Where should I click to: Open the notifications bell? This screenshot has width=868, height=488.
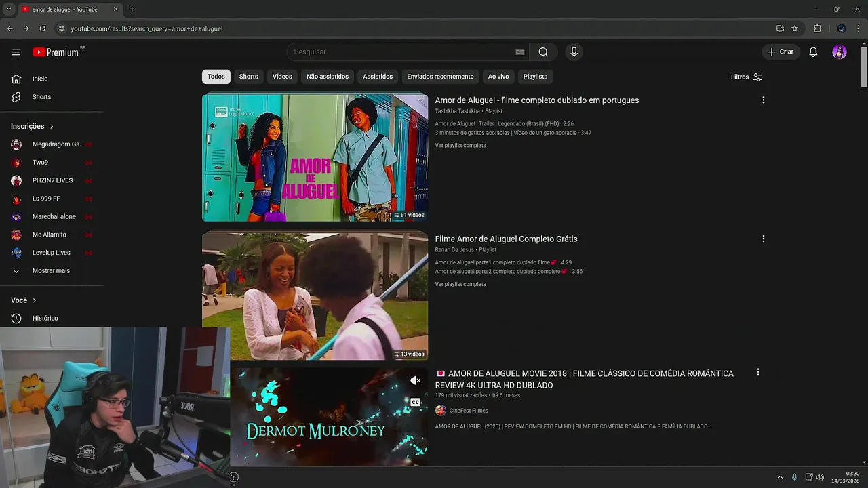[813, 52]
